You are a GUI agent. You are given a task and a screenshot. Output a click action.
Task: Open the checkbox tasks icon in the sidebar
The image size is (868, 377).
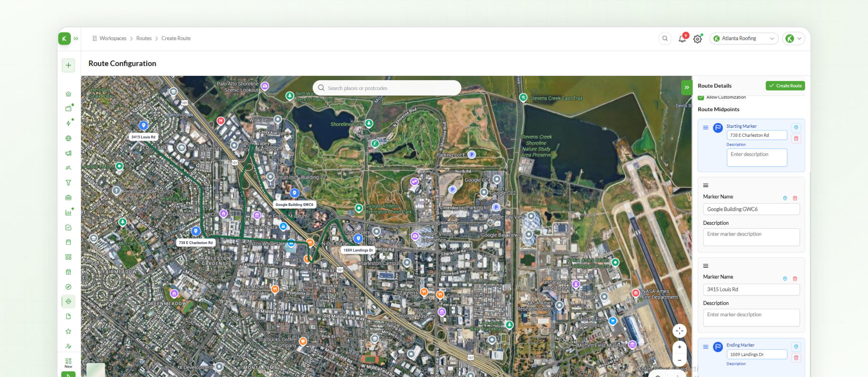coord(68,227)
